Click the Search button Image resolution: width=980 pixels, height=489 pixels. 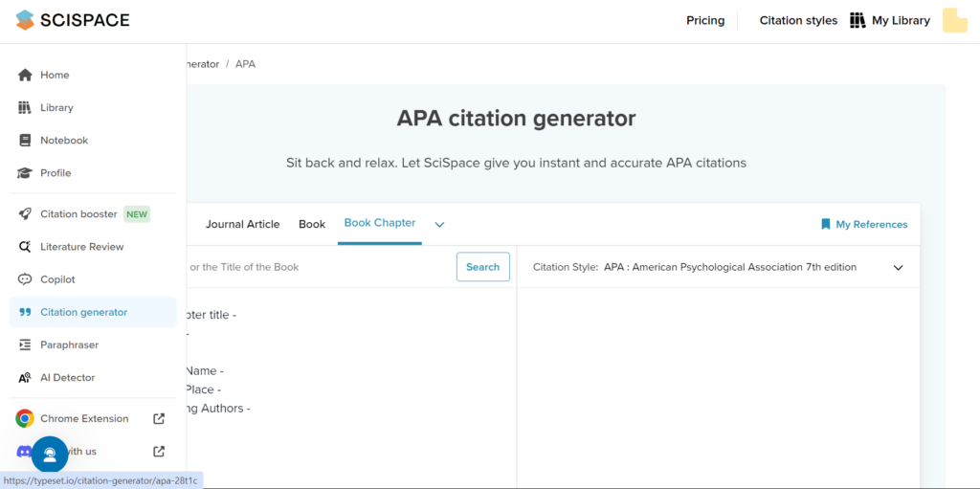click(483, 267)
